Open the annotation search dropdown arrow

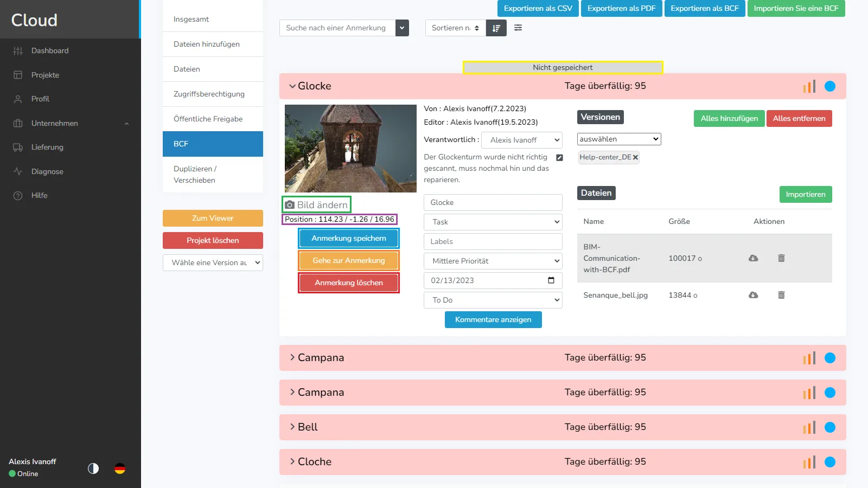(402, 28)
